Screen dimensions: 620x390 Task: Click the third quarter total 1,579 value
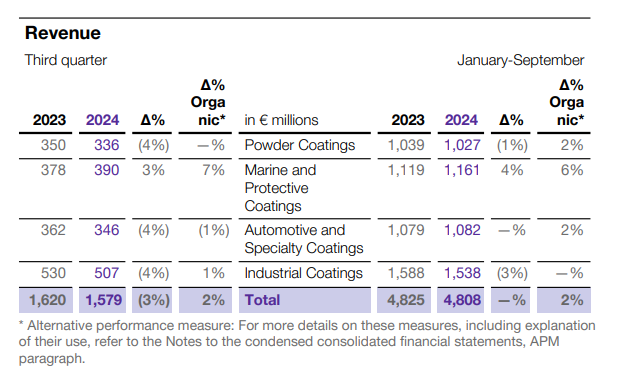[x=104, y=300]
